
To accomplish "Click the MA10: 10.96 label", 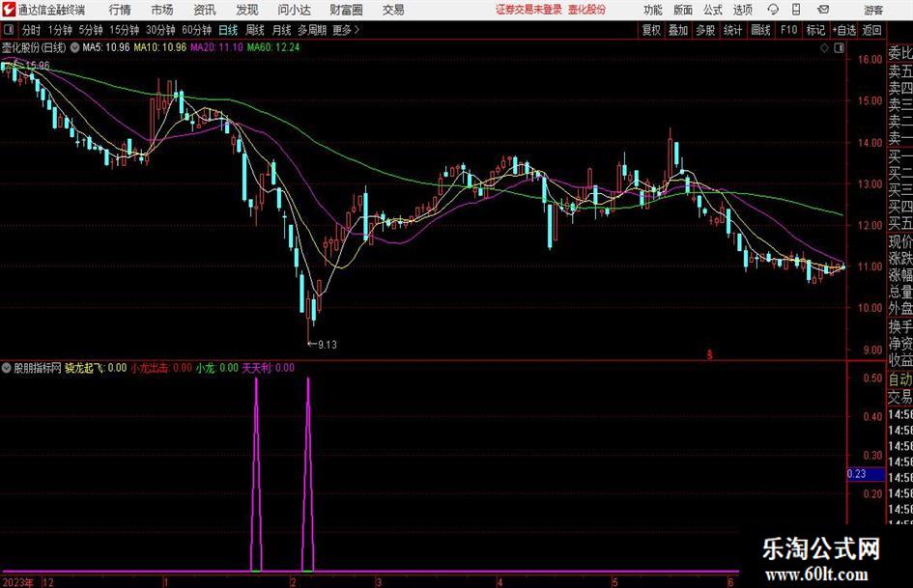I will [160, 47].
